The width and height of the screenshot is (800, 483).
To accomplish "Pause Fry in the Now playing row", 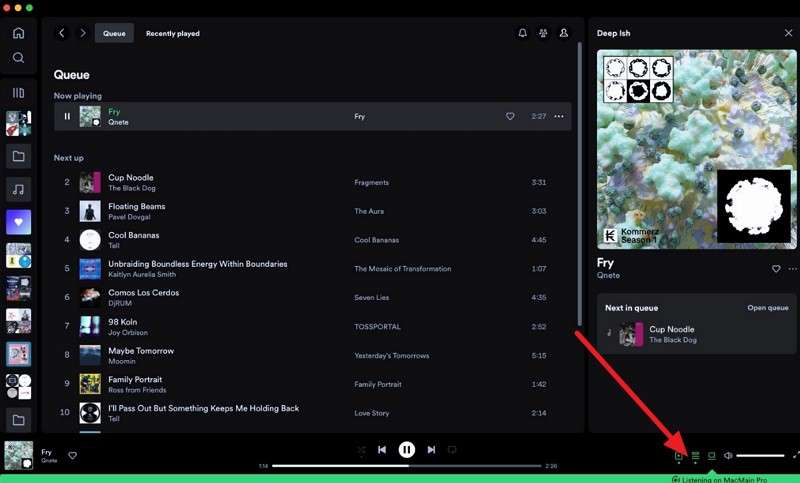I will pyautogui.click(x=67, y=116).
